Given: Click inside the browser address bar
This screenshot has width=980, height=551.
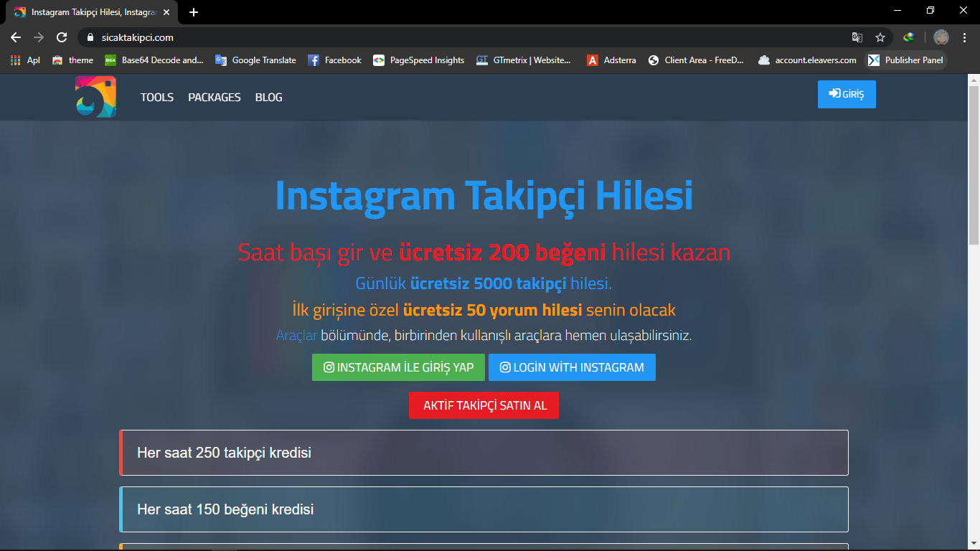Looking at the screenshot, I should pyautogui.click(x=287, y=37).
